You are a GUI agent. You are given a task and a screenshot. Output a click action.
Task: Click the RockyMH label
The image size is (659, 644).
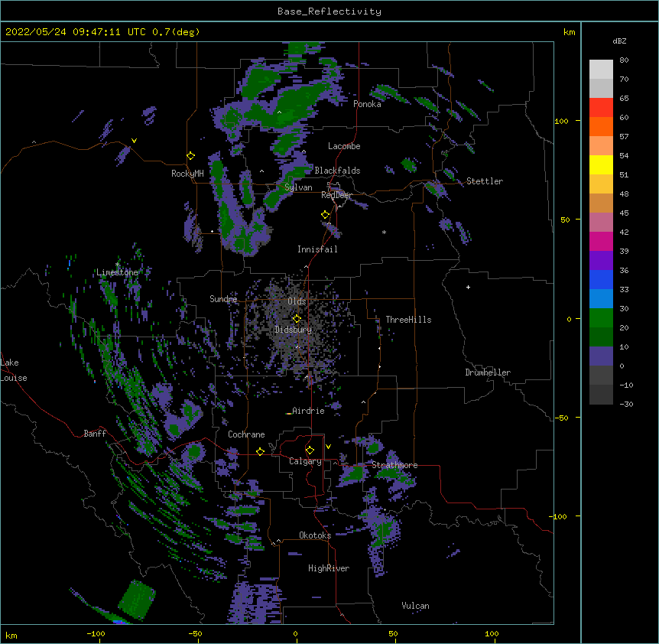[187, 174]
